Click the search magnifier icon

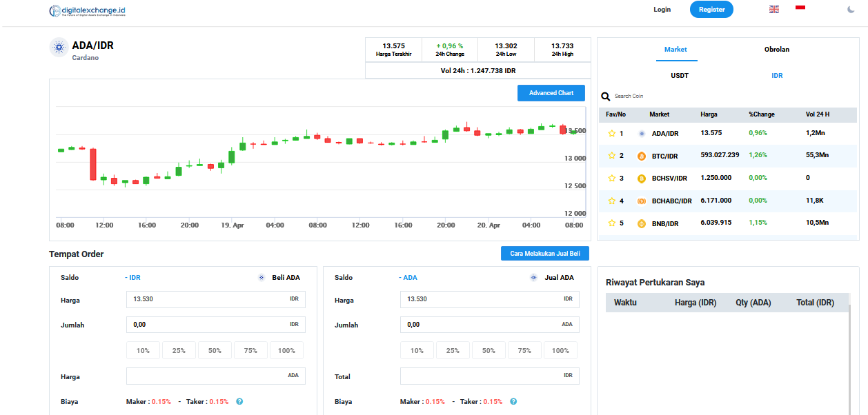605,97
